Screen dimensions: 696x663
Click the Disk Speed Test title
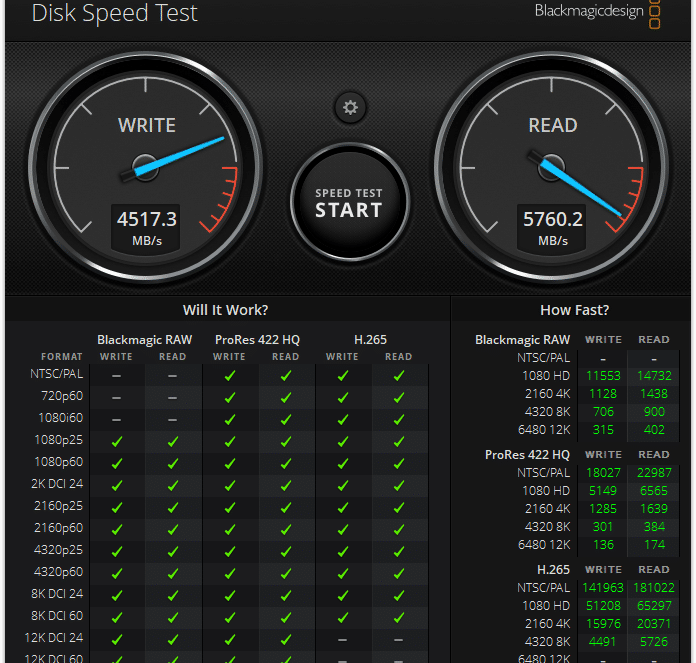(115, 13)
